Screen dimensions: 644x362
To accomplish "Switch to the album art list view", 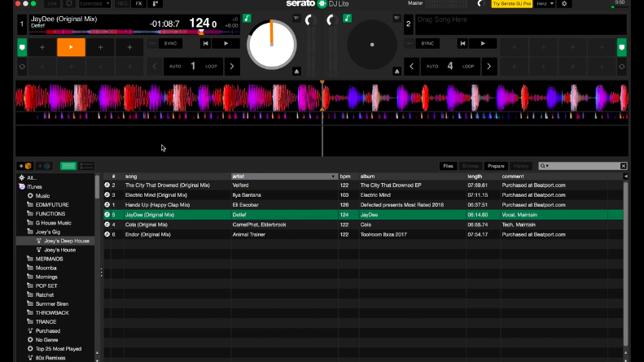I will pos(86,166).
